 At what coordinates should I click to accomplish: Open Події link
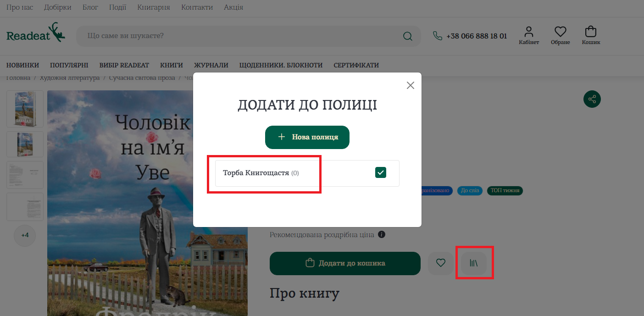click(117, 7)
